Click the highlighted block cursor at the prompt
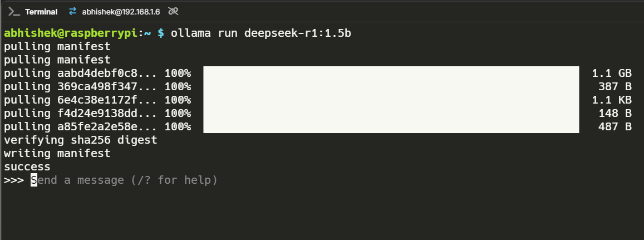Image resolution: width=644 pixels, height=240 pixels. pos(34,180)
